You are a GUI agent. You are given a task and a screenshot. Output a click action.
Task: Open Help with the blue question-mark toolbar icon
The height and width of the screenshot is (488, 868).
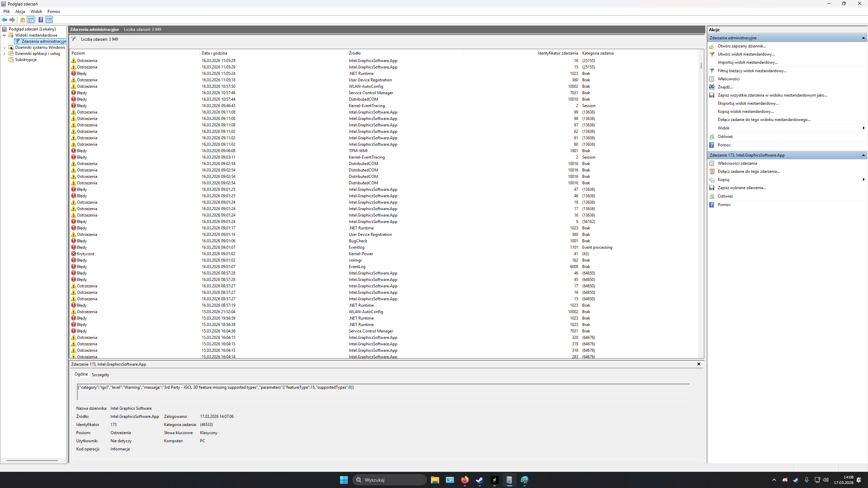coord(41,20)
